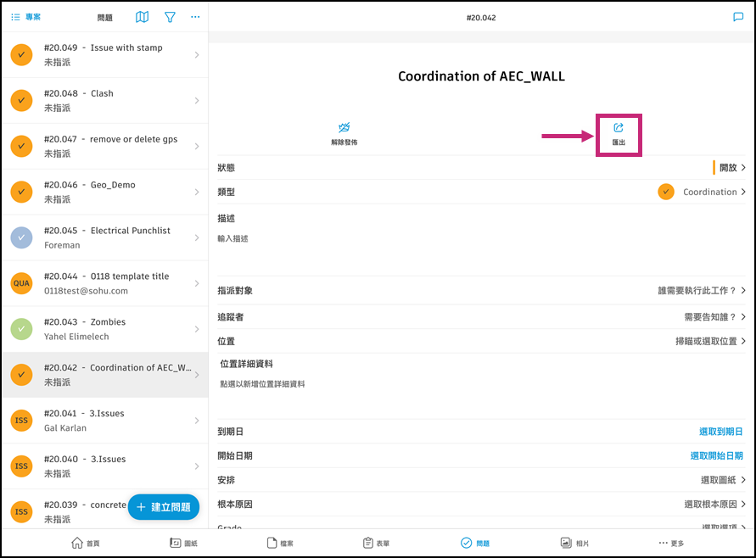This screenshot has height=558, width=756.
Task: Click the Coordination type orange icon
Action: [x=666, y=192]
